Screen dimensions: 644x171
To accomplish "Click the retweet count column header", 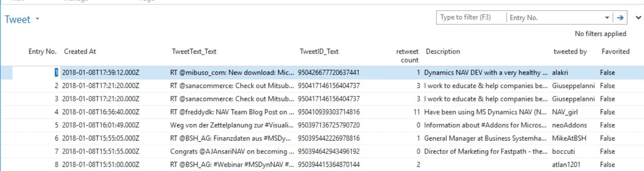I will [x=407, y=56].
